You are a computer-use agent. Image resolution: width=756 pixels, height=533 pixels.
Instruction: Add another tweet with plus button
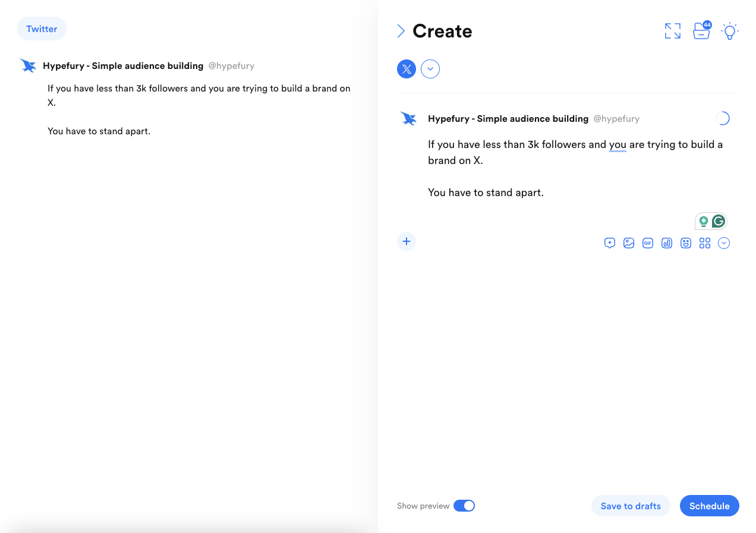click(407, 241)
